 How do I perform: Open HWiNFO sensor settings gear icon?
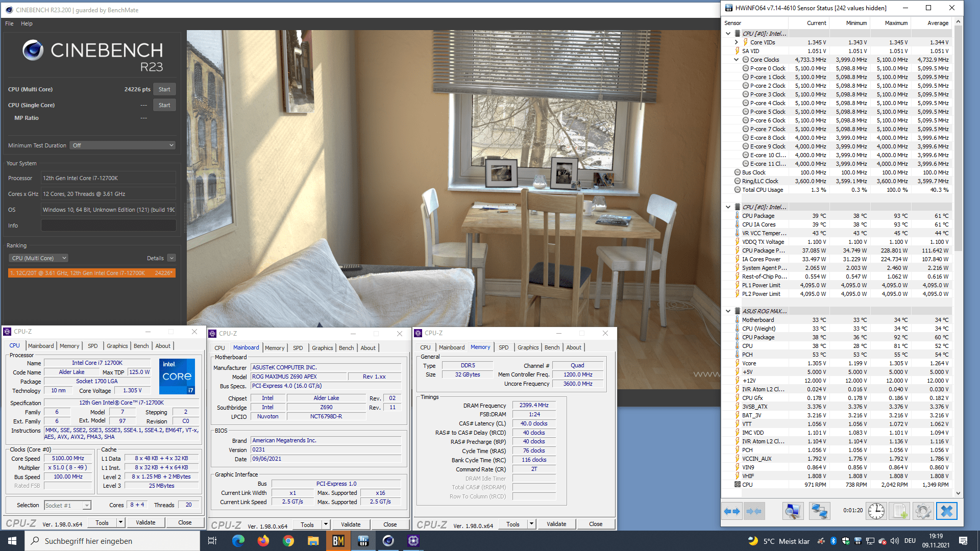click(x=923, y=511)
